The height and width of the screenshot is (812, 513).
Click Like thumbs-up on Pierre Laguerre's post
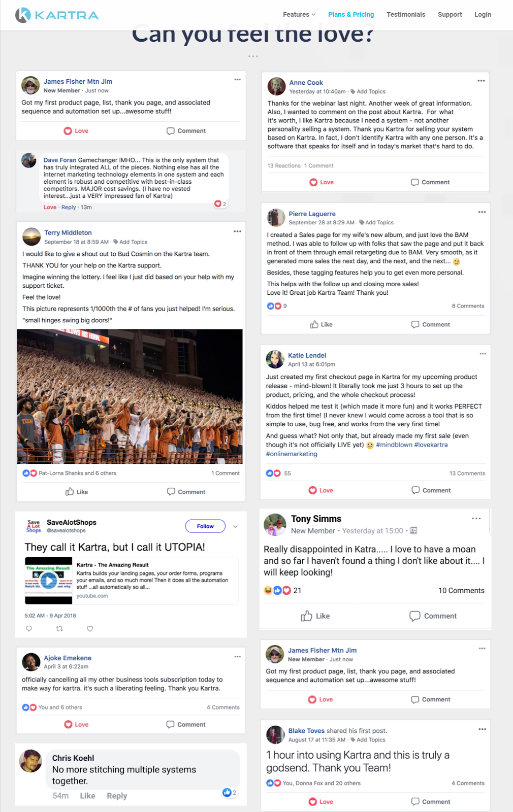point(321,324)
